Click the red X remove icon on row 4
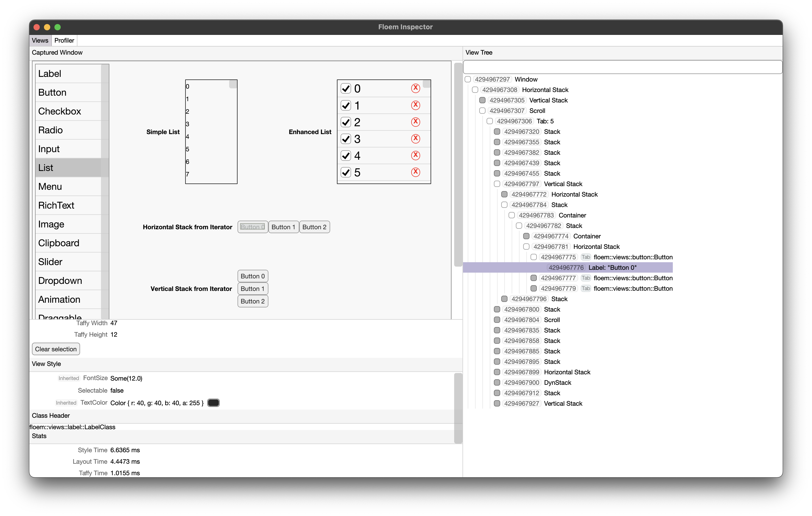The width and height of the screenshot is (812, 516). [x=415, y=155]
